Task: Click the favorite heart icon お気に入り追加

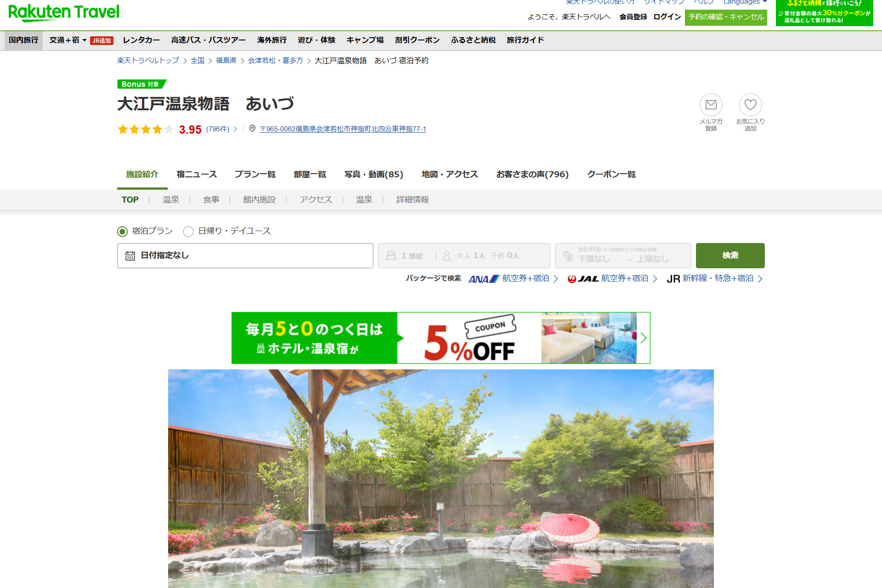Action: (751, 105)
